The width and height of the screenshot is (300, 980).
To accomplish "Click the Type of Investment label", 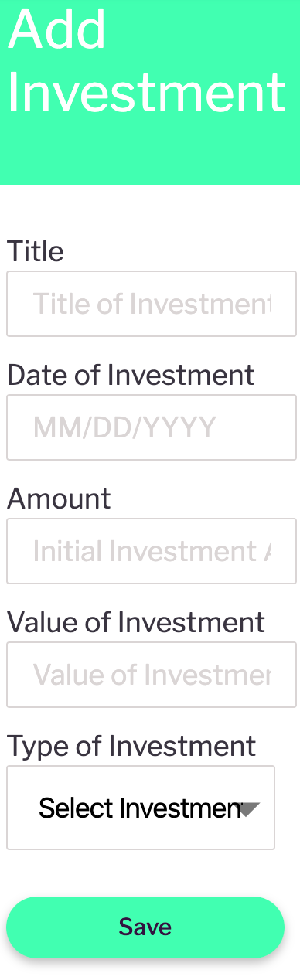I will (131, 746).
